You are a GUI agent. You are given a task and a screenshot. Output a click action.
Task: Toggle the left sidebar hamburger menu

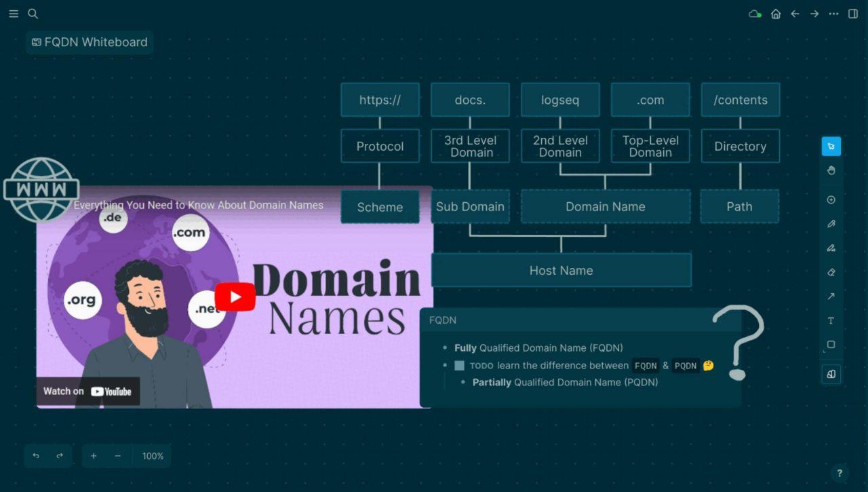pyautogui.click(x=14, y=14)
